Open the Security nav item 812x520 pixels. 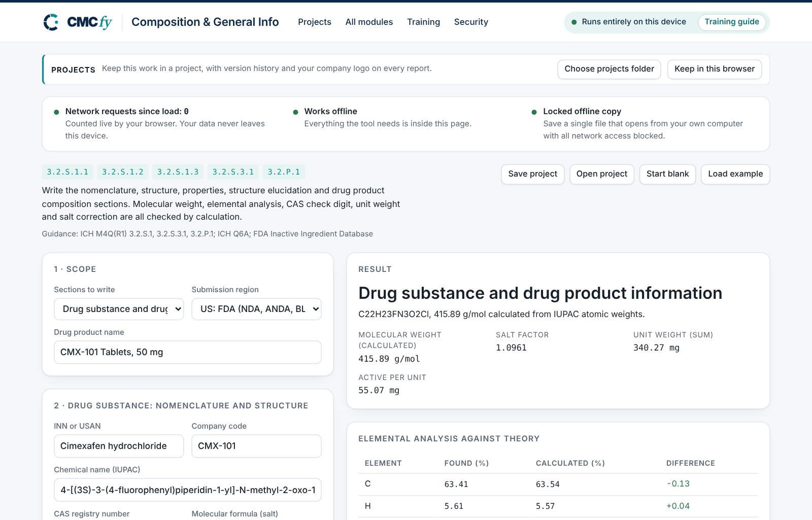(x=471, y=22)
